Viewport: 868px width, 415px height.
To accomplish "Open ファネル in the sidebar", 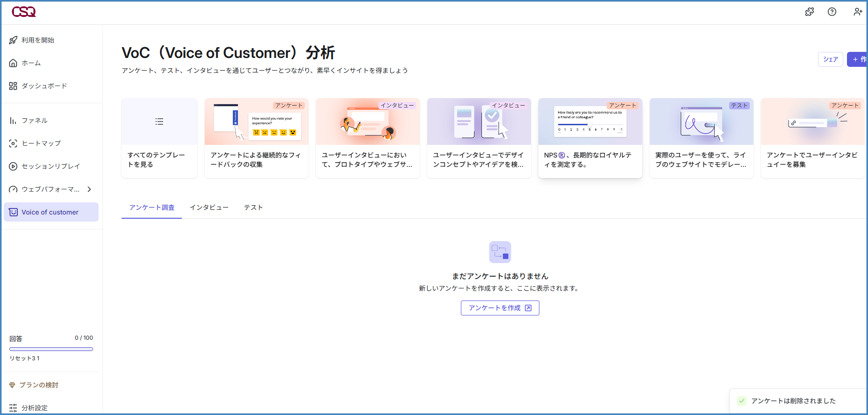I will [51, 121].
